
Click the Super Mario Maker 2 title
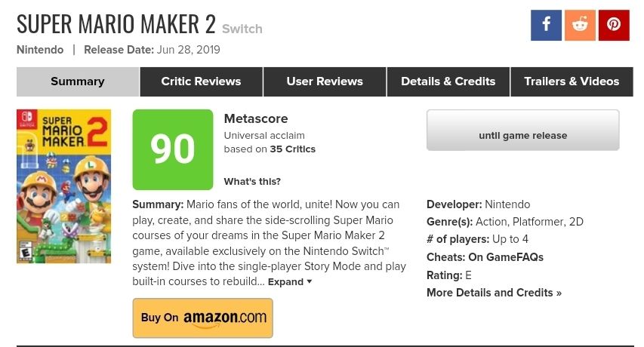coord(116,24)
